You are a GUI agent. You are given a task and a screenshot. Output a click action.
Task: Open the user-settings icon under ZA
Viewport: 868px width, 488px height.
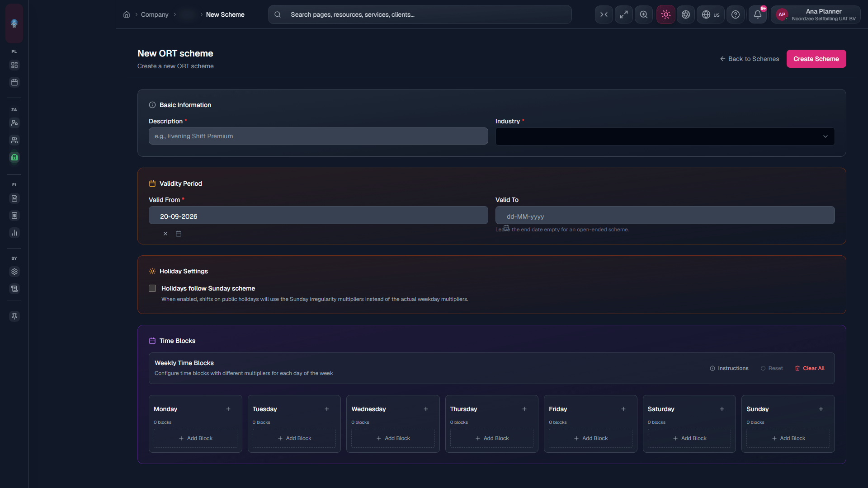coord(14,123)
